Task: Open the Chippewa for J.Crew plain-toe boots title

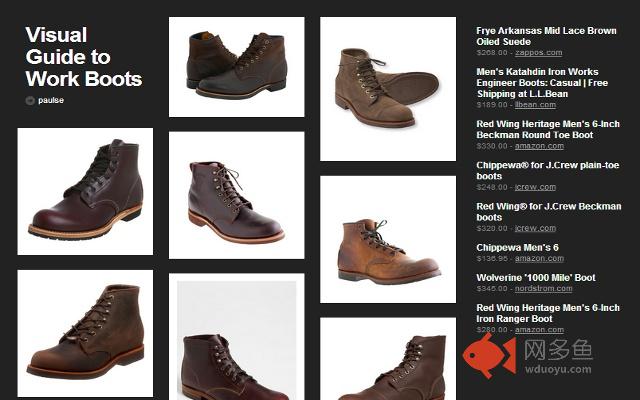Action: [x=547, y=171]
